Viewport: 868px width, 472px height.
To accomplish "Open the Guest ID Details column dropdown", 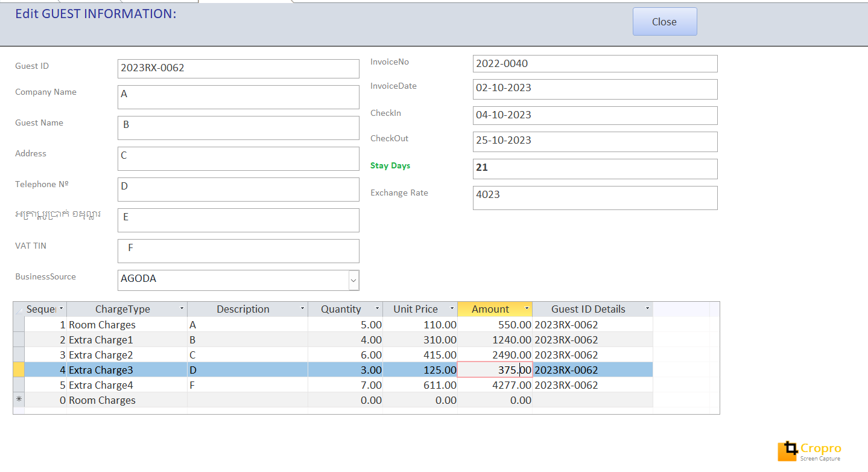I will [647, 309].
